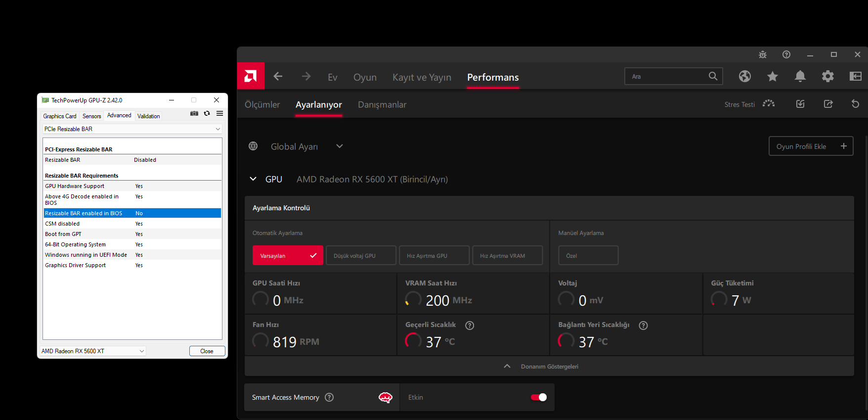This screenshot has height=420, width=868.
Task: Open the PCIe Resizable BAR dropdown in GPU-Z
Action: 132,129
